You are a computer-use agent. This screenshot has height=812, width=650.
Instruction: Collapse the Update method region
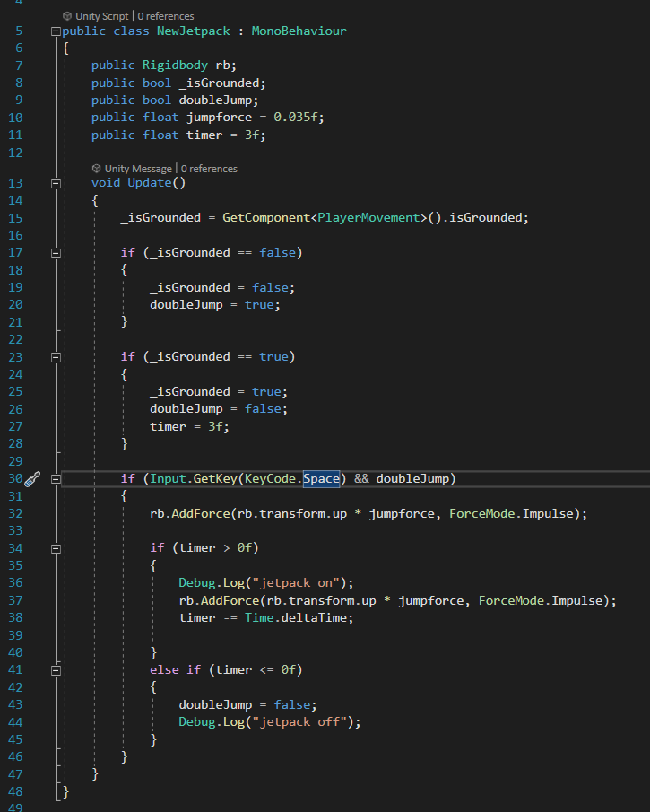coord(56,183)
